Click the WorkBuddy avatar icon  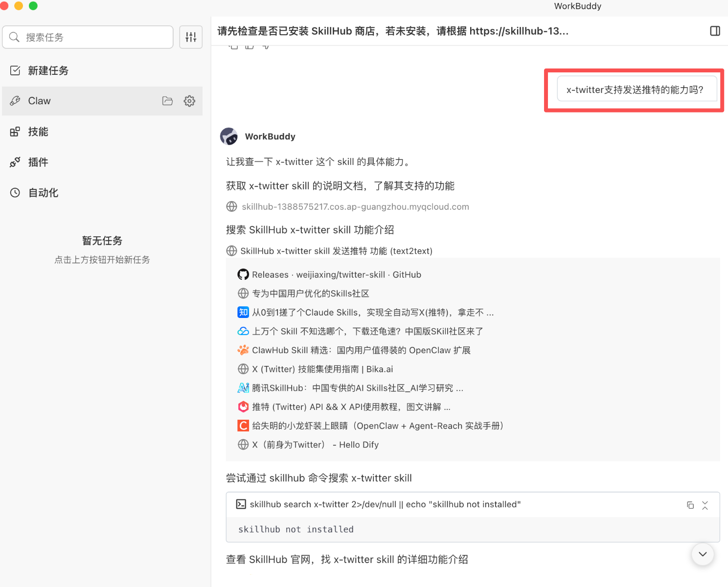click(229, 136)
